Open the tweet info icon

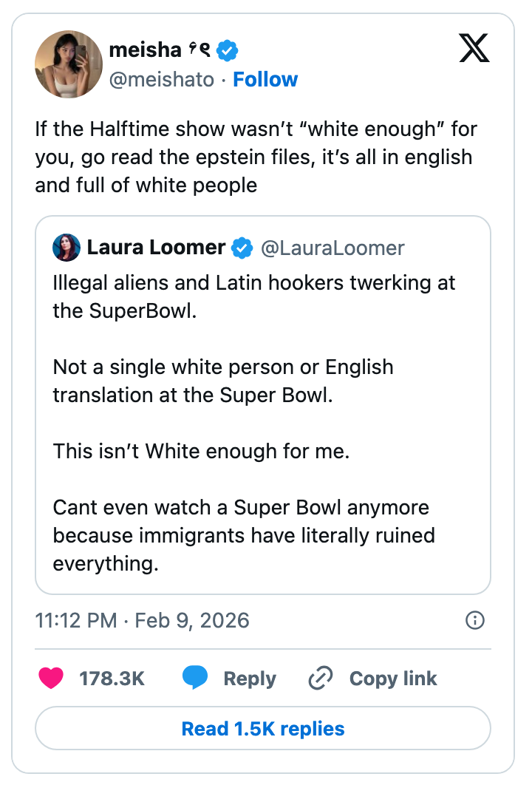[475, 619]
